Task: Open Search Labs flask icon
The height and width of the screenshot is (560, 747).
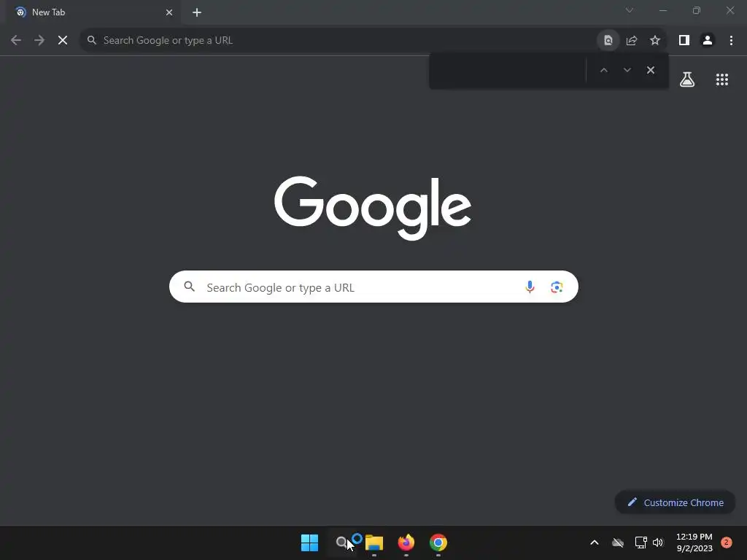Action: (x=687, y=79)
